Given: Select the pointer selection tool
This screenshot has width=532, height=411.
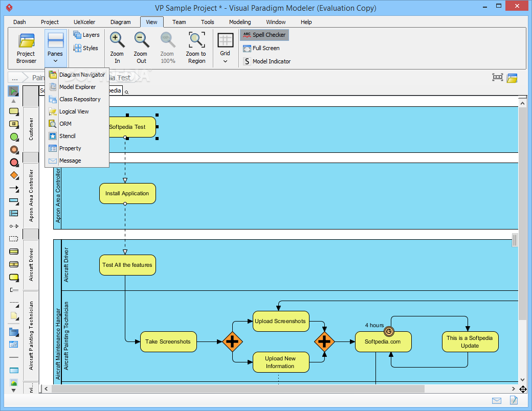Looking at the screenshot, I should point(14,91).
